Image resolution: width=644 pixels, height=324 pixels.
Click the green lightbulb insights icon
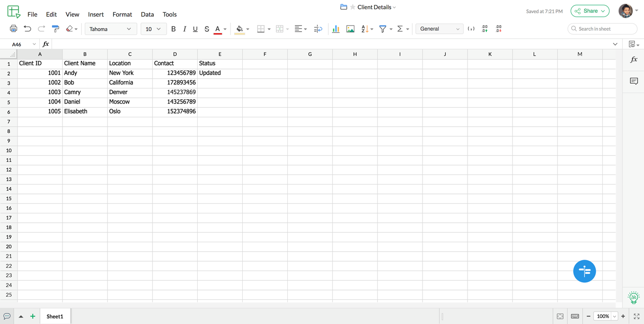point(633,298)
